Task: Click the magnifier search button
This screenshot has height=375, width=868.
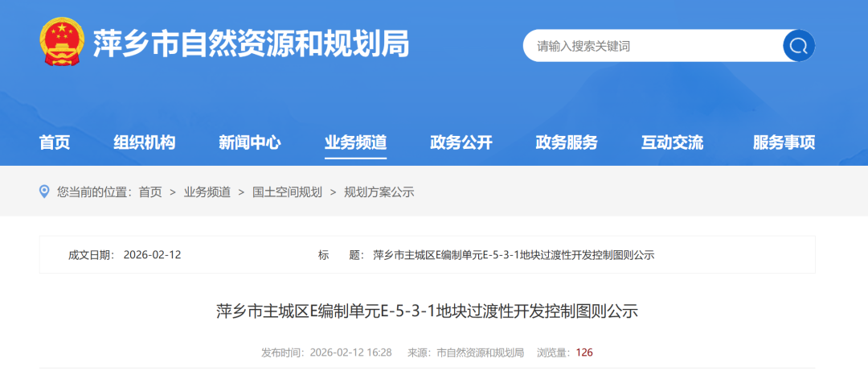Action: coord(798,45)
